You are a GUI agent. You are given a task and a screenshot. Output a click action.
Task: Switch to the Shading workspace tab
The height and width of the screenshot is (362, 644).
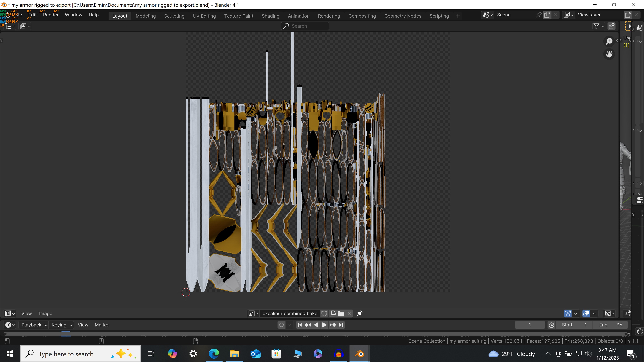[x=271, y=16]
